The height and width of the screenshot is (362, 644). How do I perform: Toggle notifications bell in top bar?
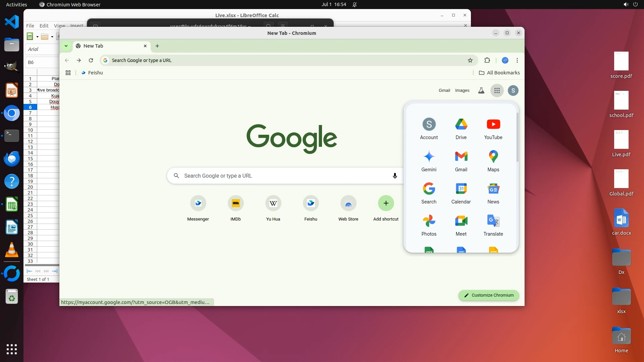355,4
